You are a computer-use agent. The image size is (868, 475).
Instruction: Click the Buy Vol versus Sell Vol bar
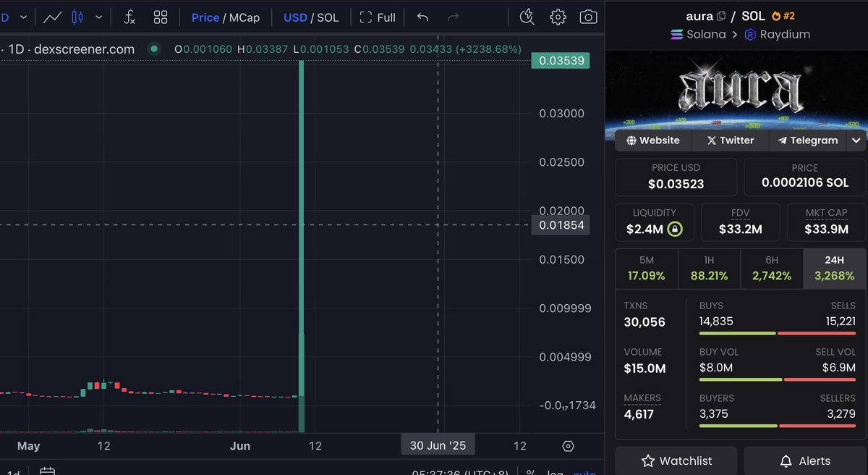[x=778, y=379]
